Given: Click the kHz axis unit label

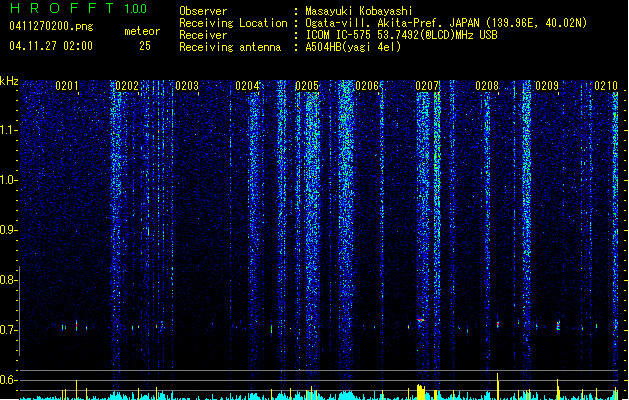Looking at the screenshot, I should (9, 81).
